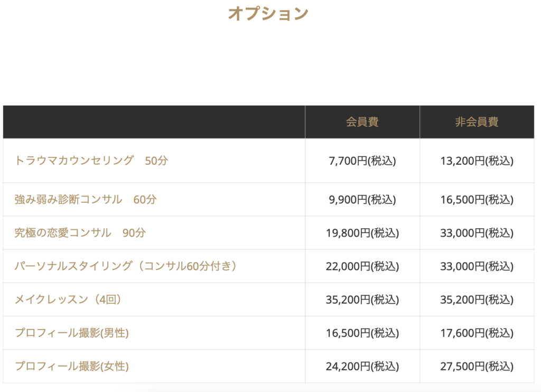Click the オプション heading
This screenshot has width=541, height=392.
tap(268, 14)
